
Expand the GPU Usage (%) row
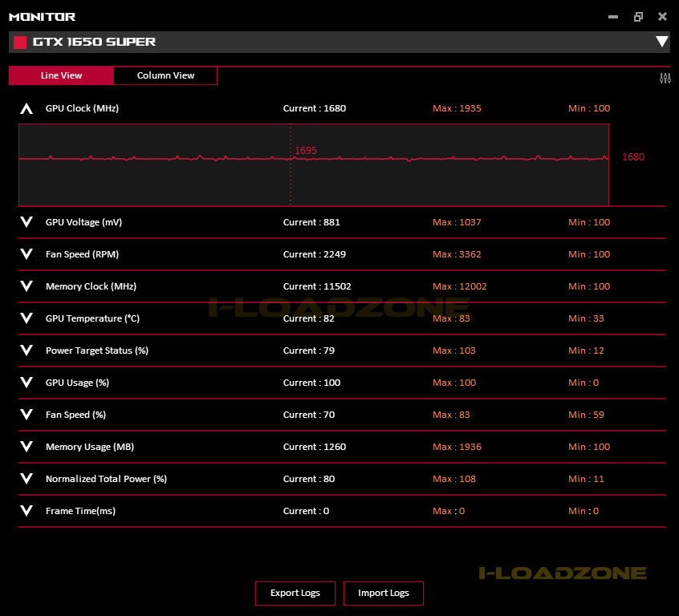(x=26, y=383)
